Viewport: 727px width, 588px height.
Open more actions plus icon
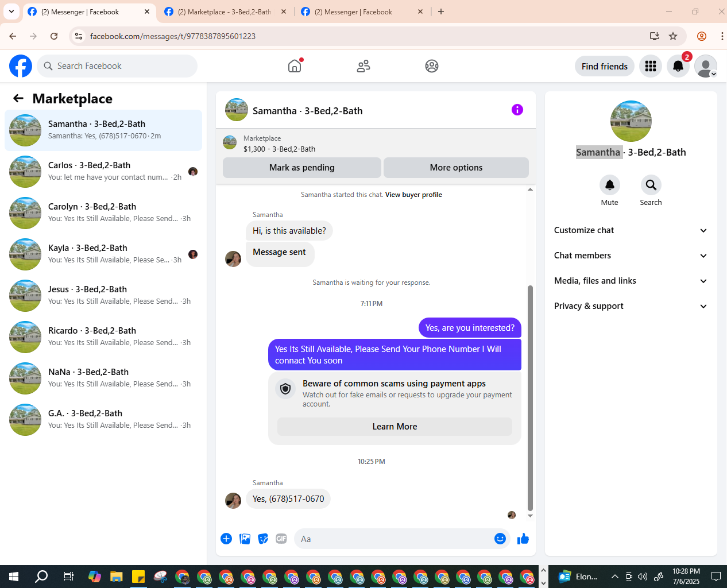226,539
